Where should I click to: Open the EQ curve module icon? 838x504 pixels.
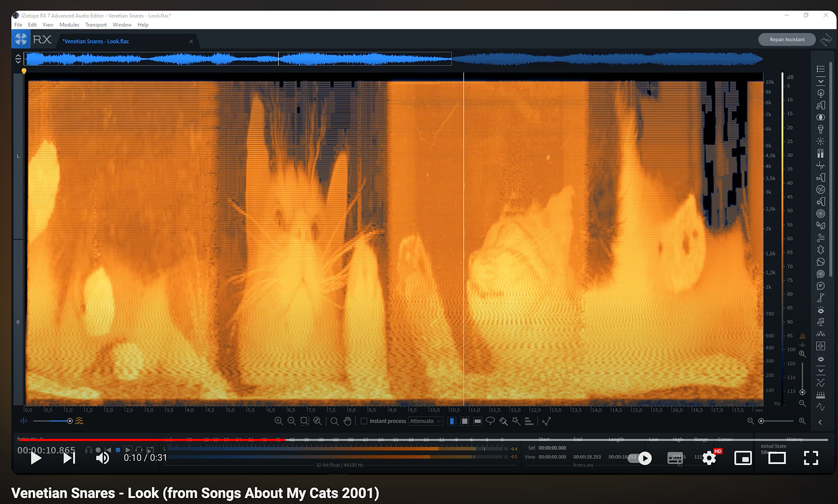tap(821, 406)
